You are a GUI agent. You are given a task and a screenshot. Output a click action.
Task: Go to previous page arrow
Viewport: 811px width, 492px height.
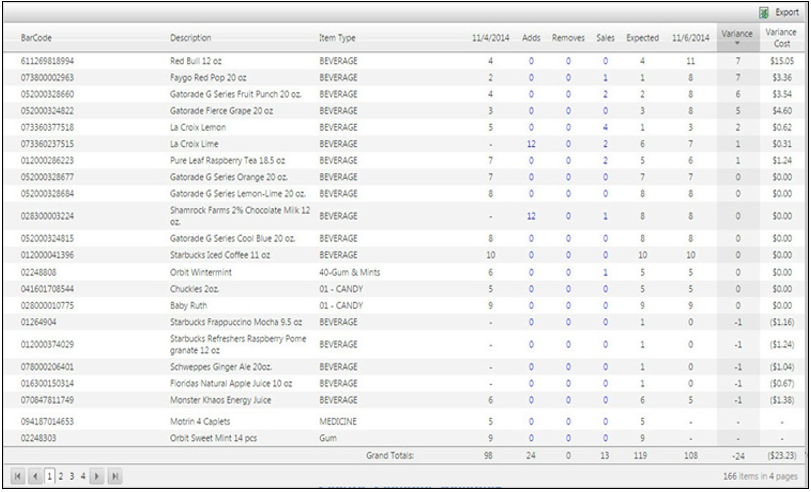pos(35,476)
